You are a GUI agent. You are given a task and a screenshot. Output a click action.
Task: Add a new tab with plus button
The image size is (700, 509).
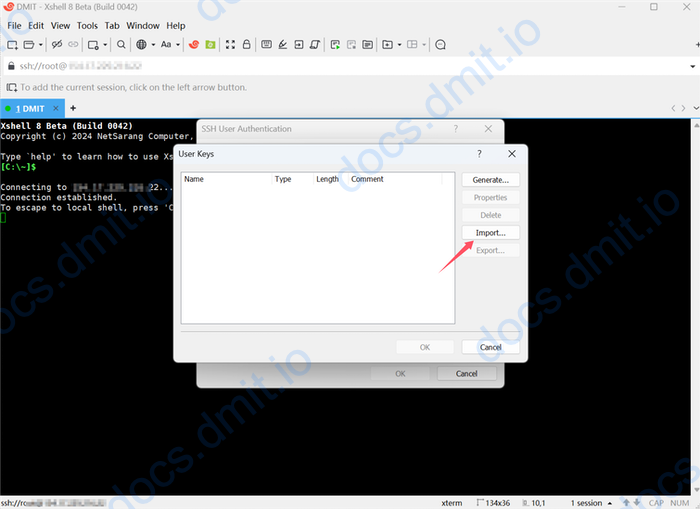(x=73, y=108)
